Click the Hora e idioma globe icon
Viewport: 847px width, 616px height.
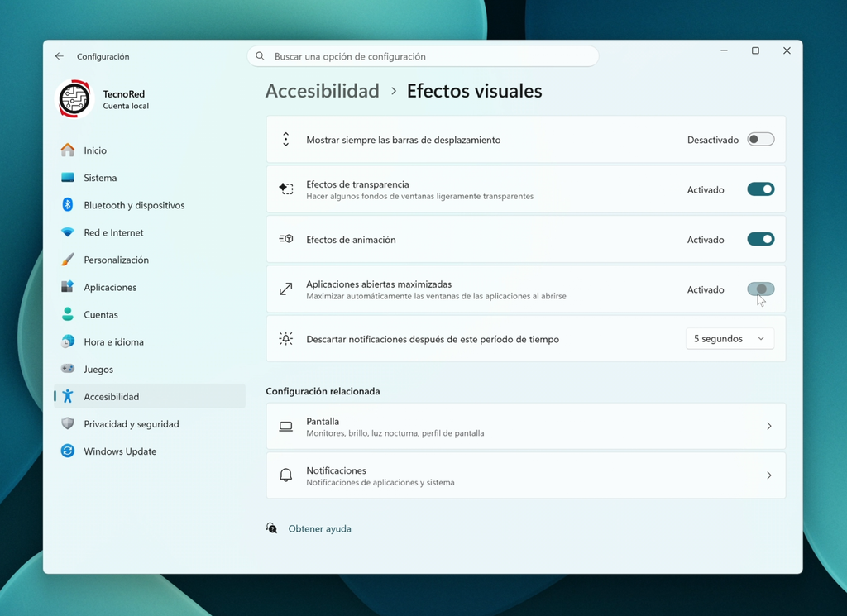coord(68,341)
